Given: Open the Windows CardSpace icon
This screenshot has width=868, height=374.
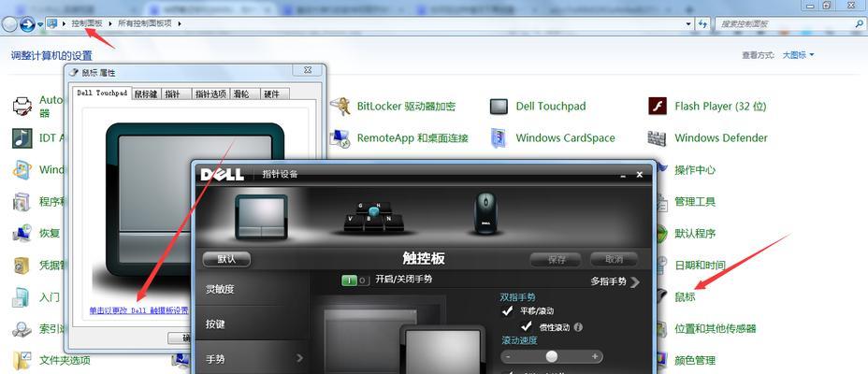Looking at the screenshot, I should (x=499, y=137).
